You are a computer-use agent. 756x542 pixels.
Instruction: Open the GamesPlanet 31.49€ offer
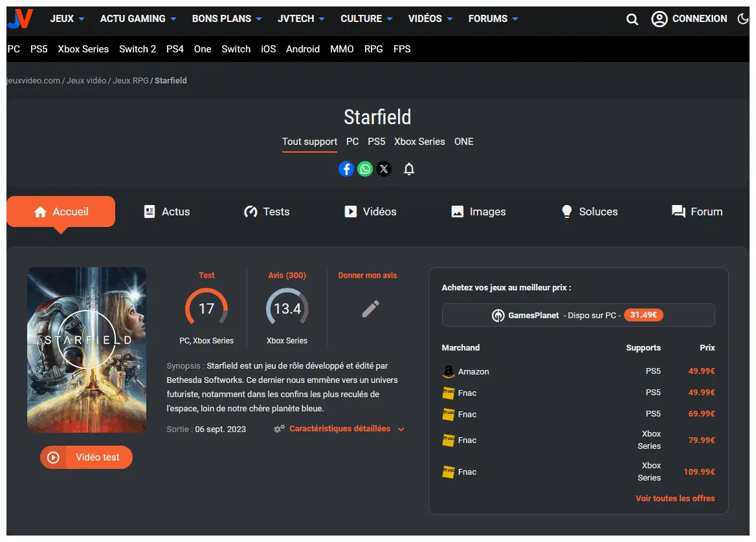click(578, 316)
